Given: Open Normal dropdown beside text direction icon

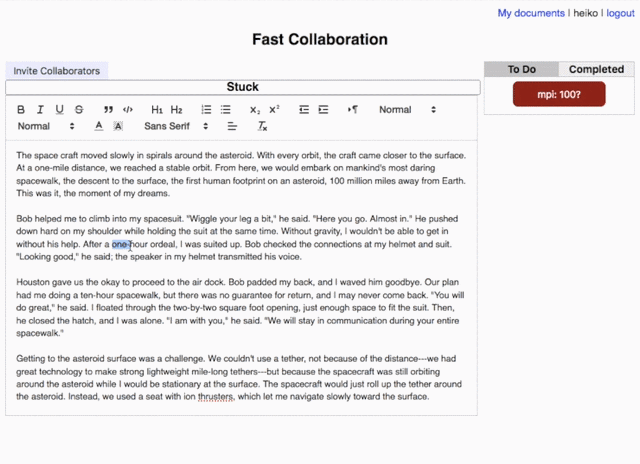Looking at the screenshot, I should [407, 109].
